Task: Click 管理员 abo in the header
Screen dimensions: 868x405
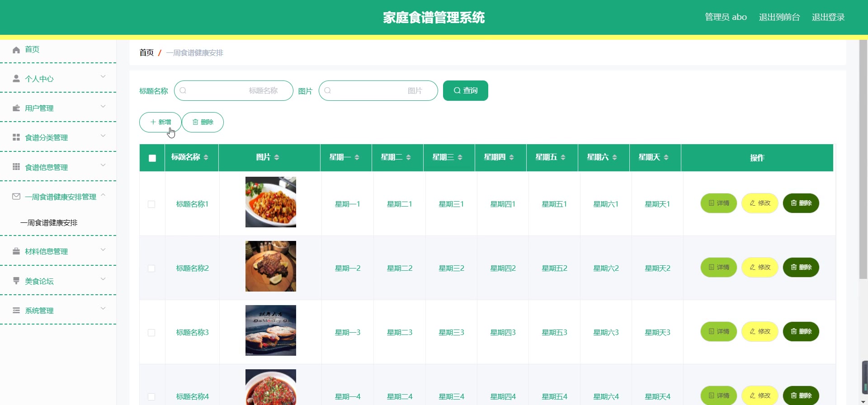Action: click(x=726, y=17)
